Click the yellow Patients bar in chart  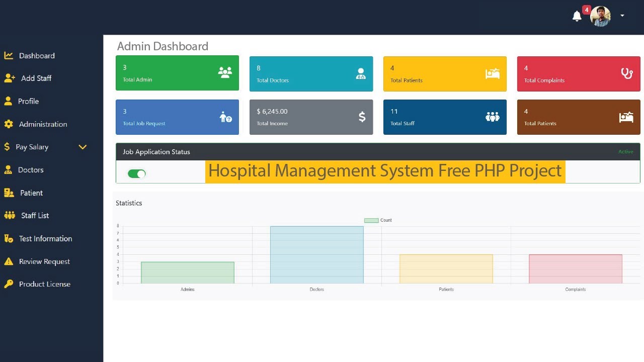point(446,269)
